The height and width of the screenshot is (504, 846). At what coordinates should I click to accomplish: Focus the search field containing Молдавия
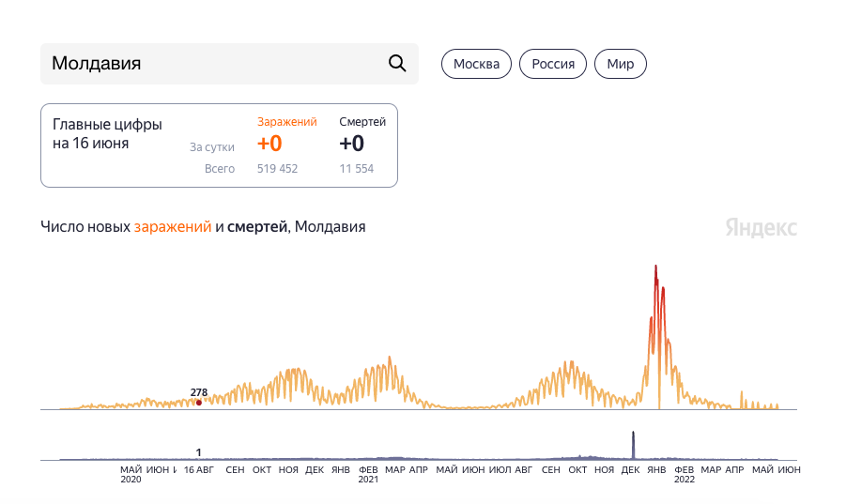[211, 64]
